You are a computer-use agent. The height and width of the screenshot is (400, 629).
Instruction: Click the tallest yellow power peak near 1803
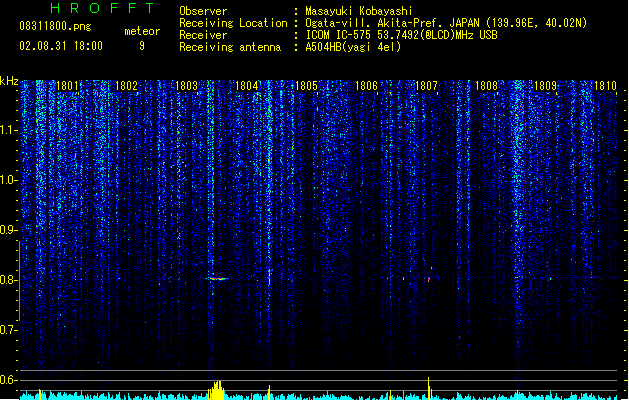(x=218, y=390)
